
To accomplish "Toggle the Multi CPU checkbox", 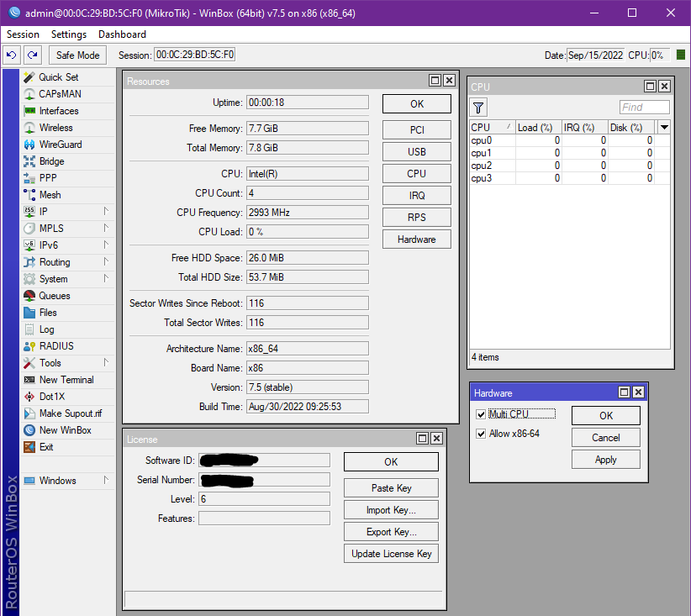I will (481, 413).
